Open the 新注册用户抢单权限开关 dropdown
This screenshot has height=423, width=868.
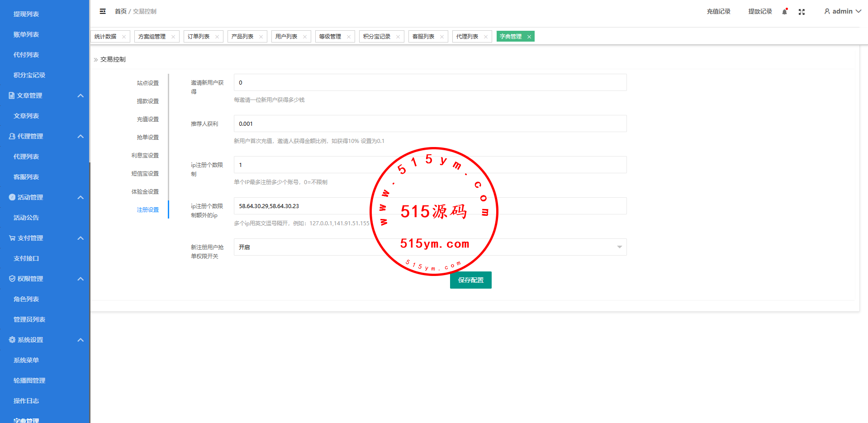point(430,247)
